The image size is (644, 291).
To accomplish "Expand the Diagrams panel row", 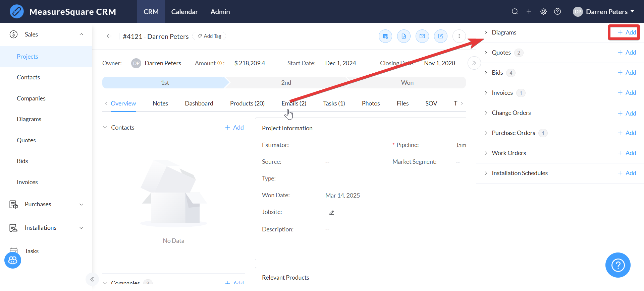I will [486, 32].
